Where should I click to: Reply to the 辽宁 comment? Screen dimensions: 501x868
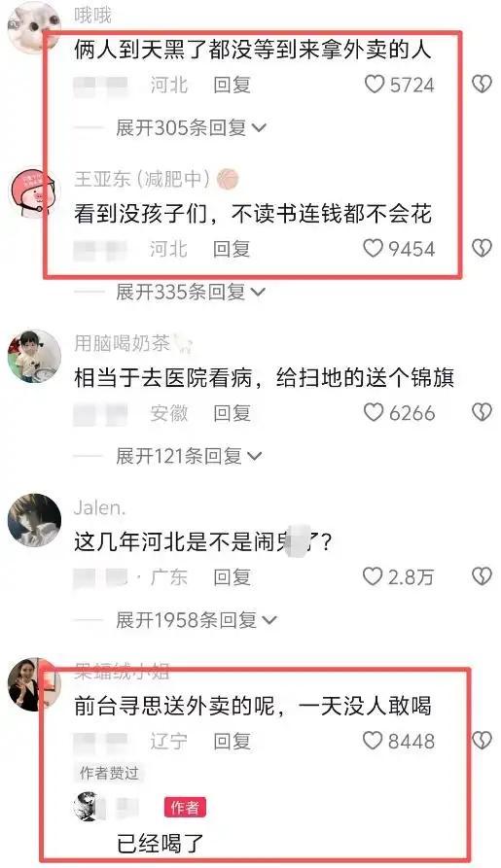pyautogui.click(x=233, y=742)
